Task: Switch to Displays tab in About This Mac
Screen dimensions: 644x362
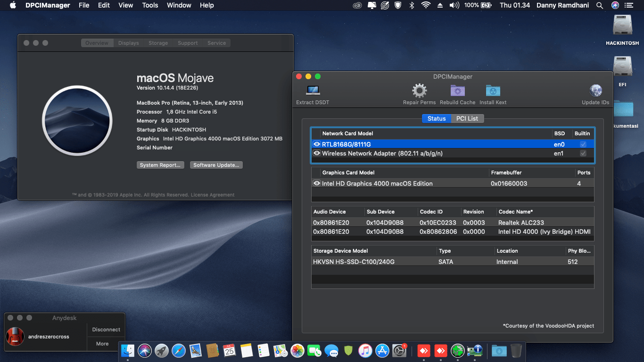Action: 129,43
